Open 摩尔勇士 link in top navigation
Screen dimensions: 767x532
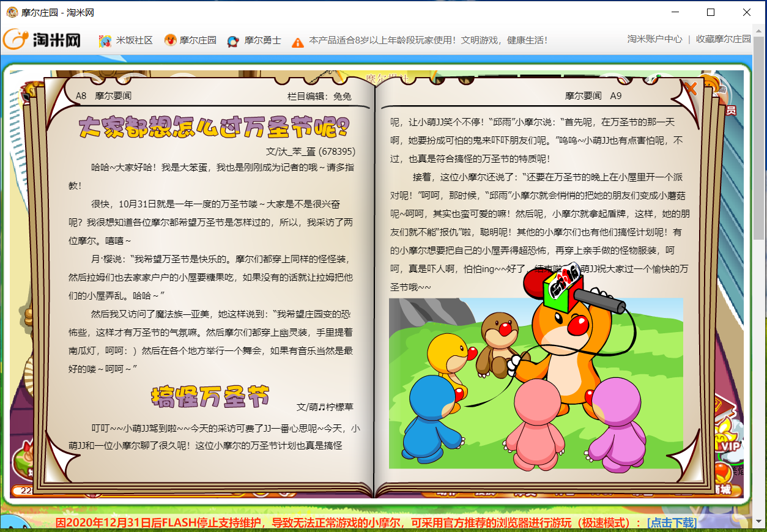tap(262, 40)
